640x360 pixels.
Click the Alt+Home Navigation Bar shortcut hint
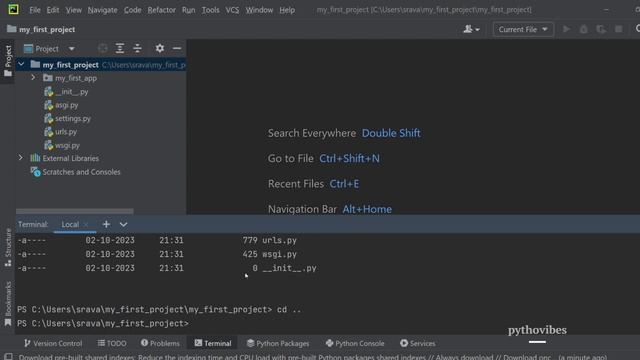coord(367,209)
